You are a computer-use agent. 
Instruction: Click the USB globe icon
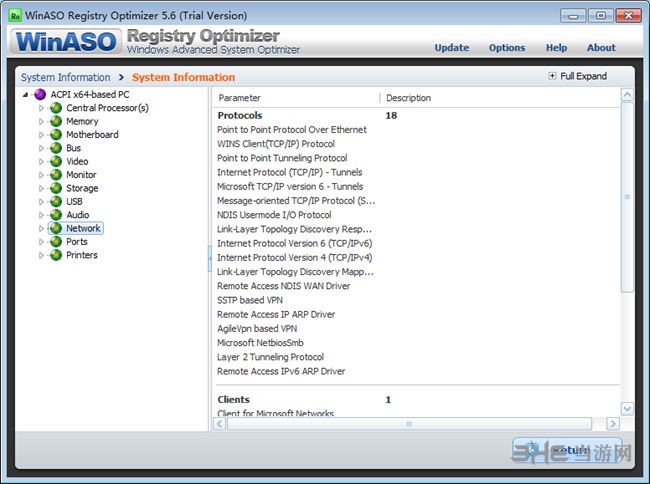pos(56,201)
